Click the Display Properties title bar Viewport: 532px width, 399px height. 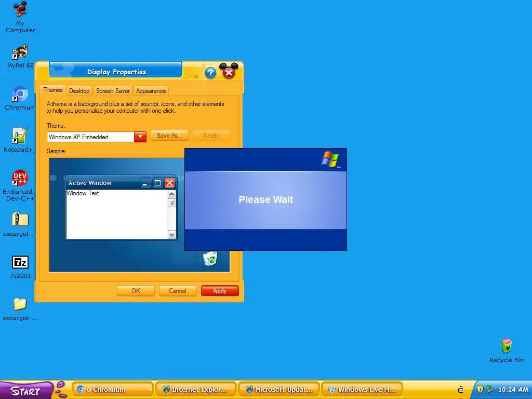click(x=116, y=72)
